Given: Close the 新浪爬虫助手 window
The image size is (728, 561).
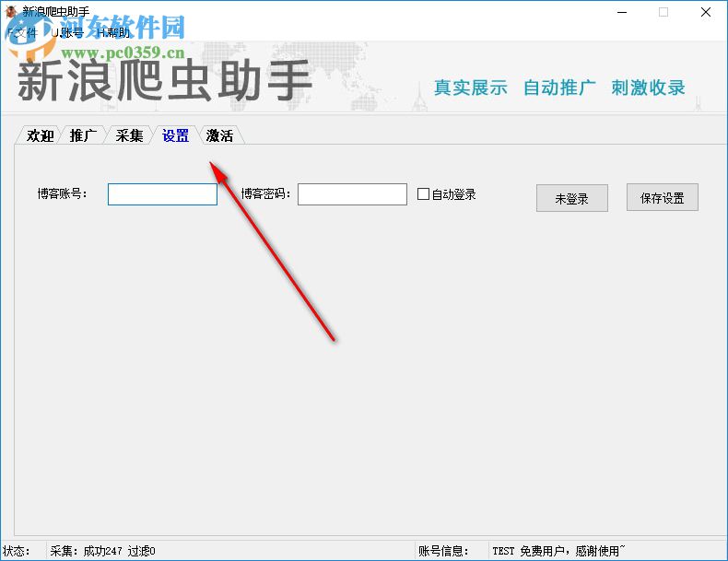Looking at the screenshot, I should [x=706, y=13].
